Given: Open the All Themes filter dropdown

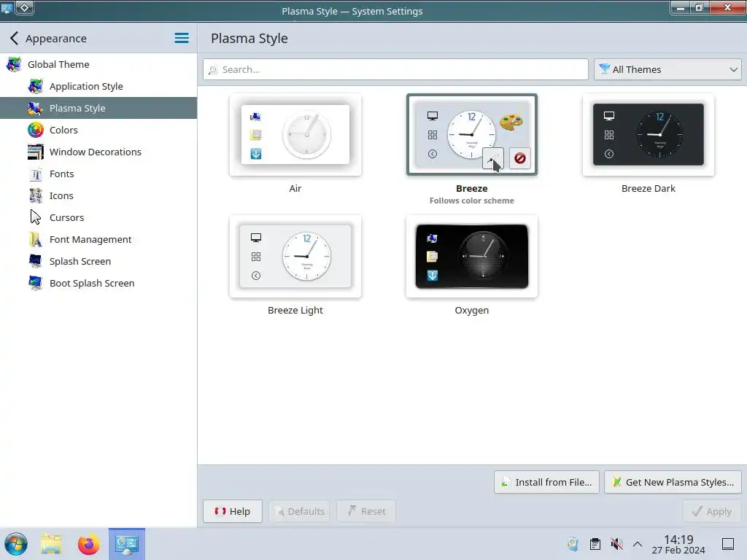Looking at the screenshot, I should (667, 69).
